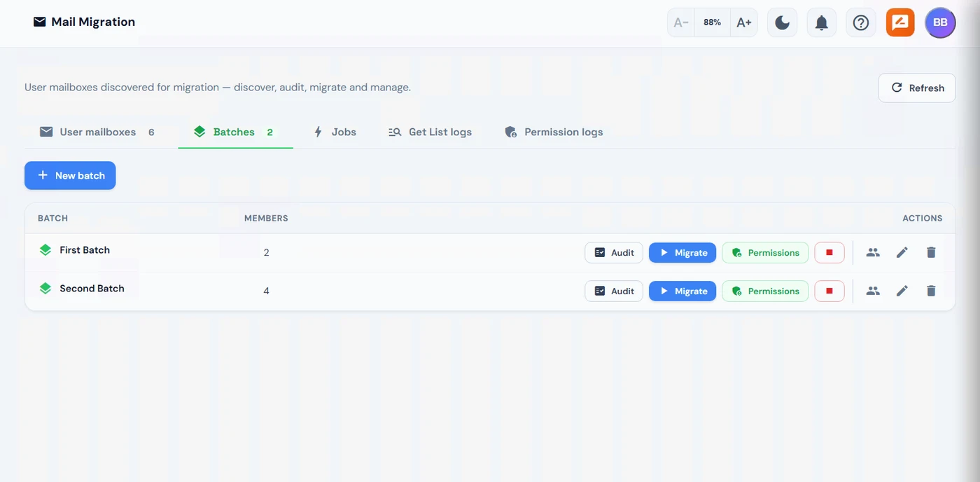This screenshot has height=482, width=980.
Task: Open the Permission logs tab
Action: point(554,132)
